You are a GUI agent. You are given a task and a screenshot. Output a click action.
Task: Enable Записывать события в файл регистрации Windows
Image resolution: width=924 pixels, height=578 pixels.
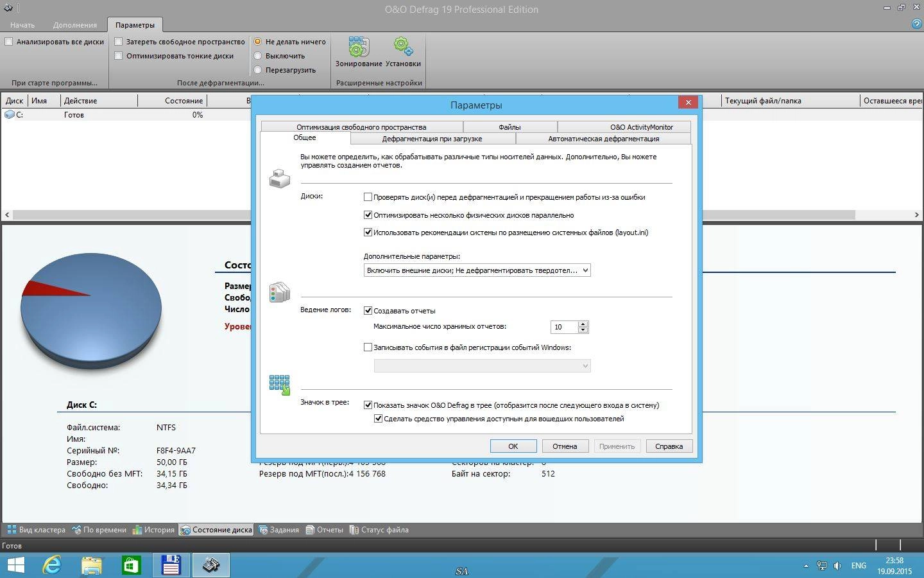[x=368, y=347]
